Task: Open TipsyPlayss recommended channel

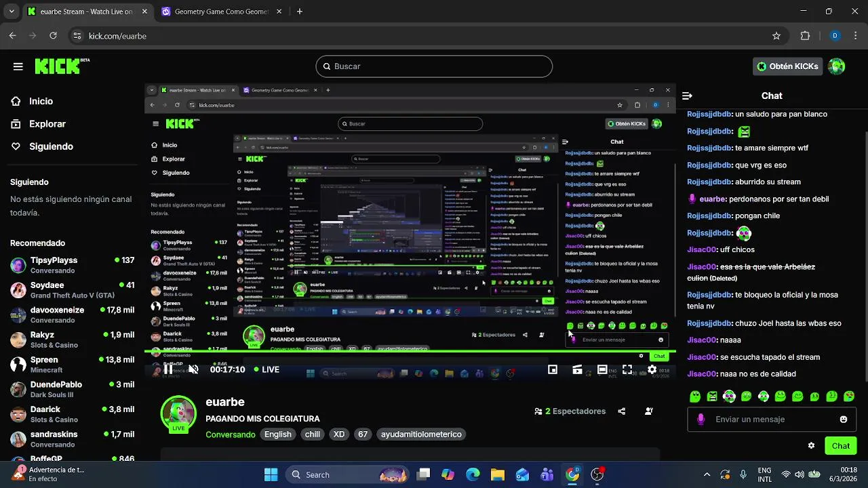Action: coord(73,265)
